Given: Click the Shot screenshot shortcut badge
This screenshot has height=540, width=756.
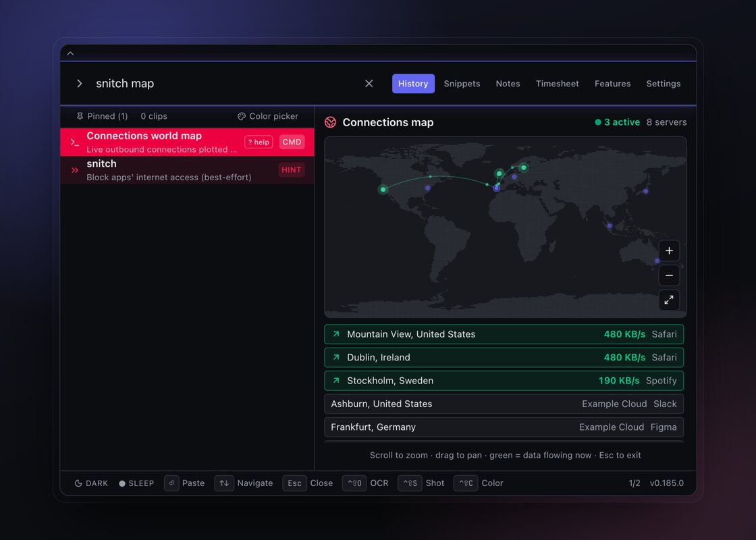Looking at the screenshot, I should point(410,483).
